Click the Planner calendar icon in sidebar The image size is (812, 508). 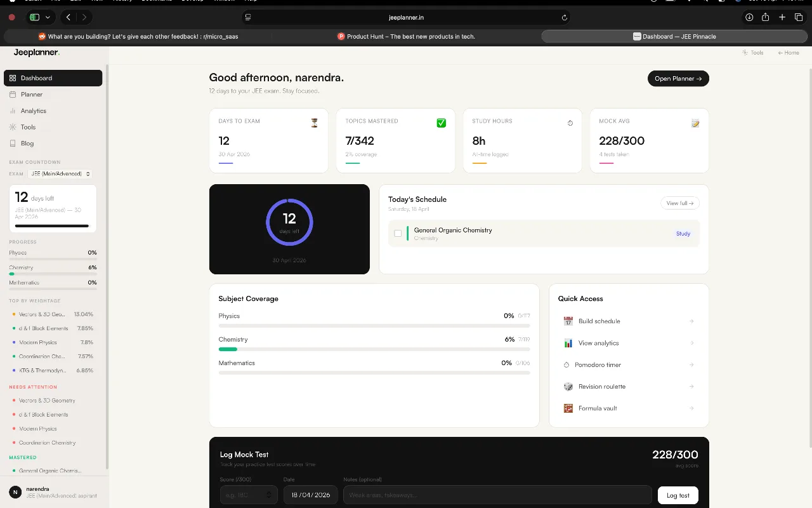(x=13, y=95)
